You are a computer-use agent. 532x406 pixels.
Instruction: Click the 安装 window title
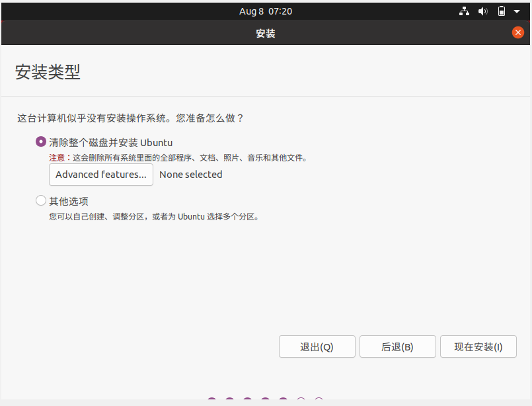(265, 33)
